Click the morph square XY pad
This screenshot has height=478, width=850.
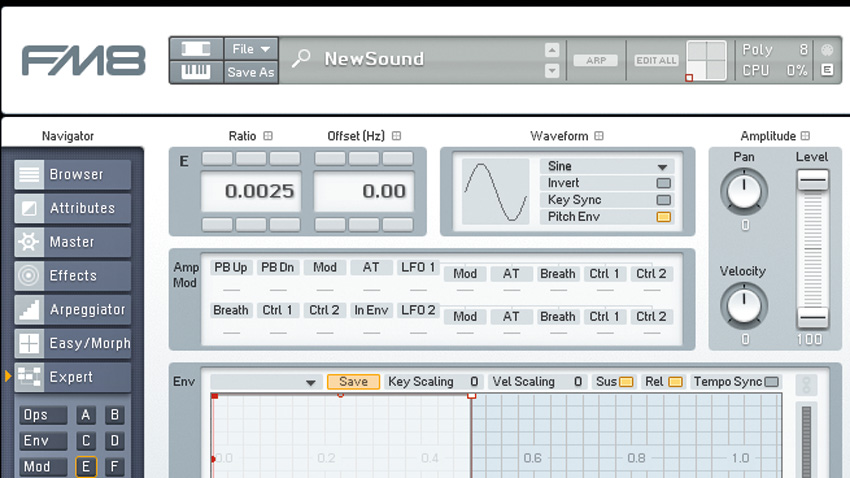[706, 60]
